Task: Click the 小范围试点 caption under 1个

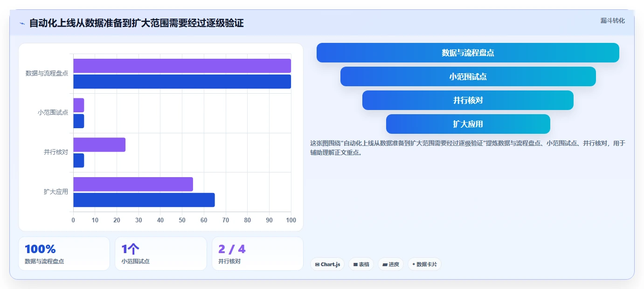Action: [x=136, y=261]
